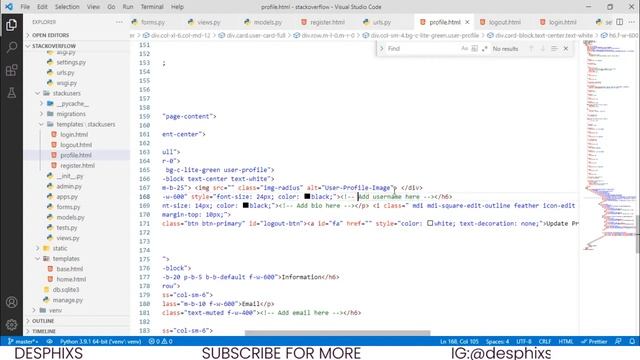This screenshot has width=640, height=360.
Task: Click Ln 168, Col 105 status item
Action: tap(459, 341)
